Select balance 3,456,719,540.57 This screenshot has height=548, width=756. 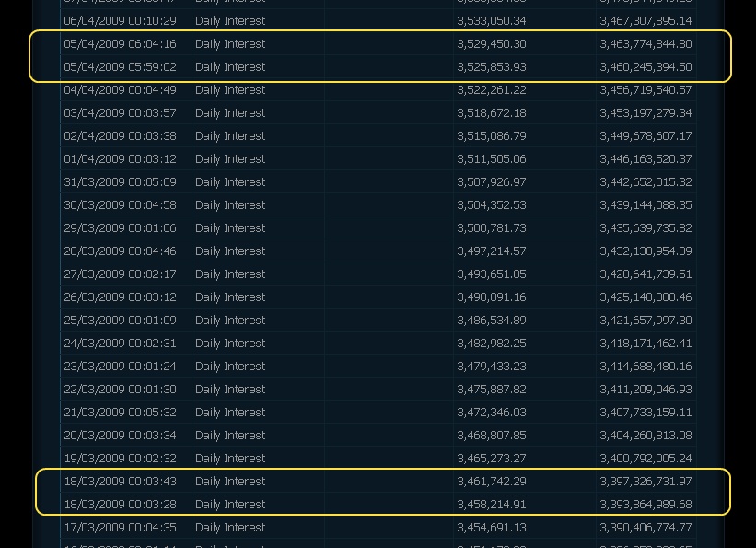pos(646,90)
